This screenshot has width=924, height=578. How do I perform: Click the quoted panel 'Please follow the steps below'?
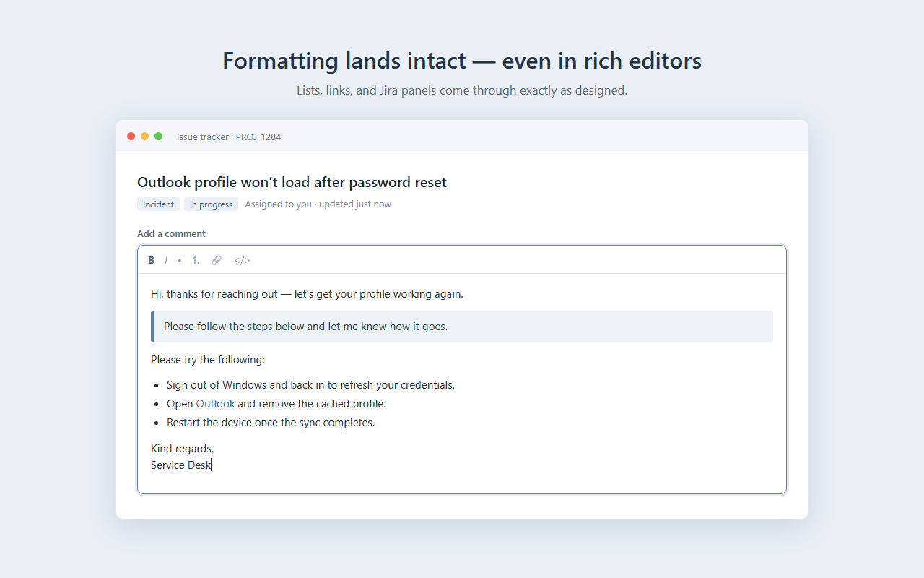(462, 327)
